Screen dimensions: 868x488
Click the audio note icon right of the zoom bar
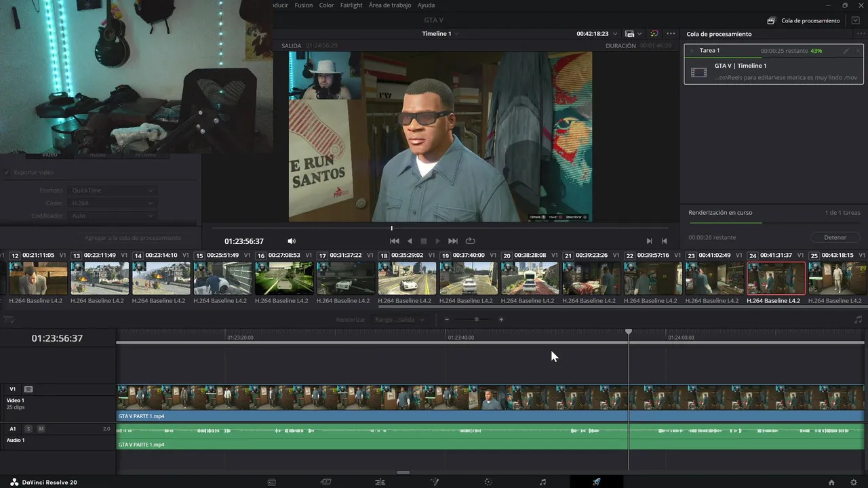coord(858,319)
